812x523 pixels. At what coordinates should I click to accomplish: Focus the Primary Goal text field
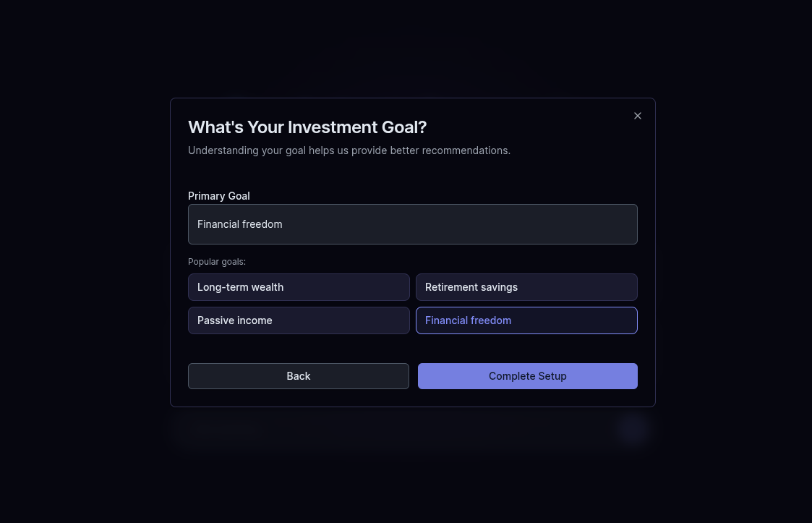(412, 224)
